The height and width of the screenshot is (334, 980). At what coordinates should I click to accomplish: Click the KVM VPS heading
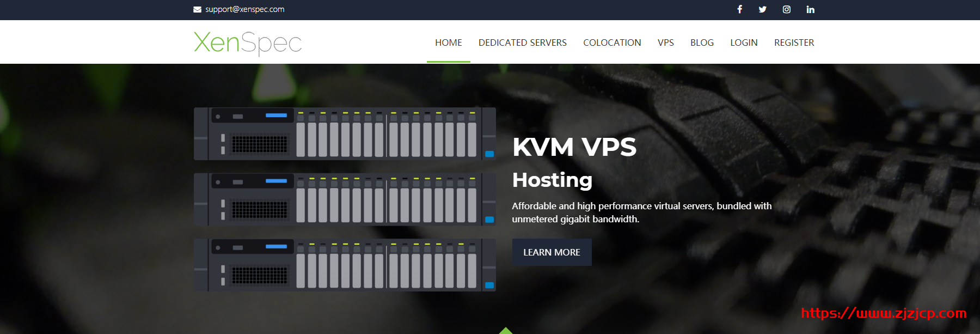click(x=574, y=147)
